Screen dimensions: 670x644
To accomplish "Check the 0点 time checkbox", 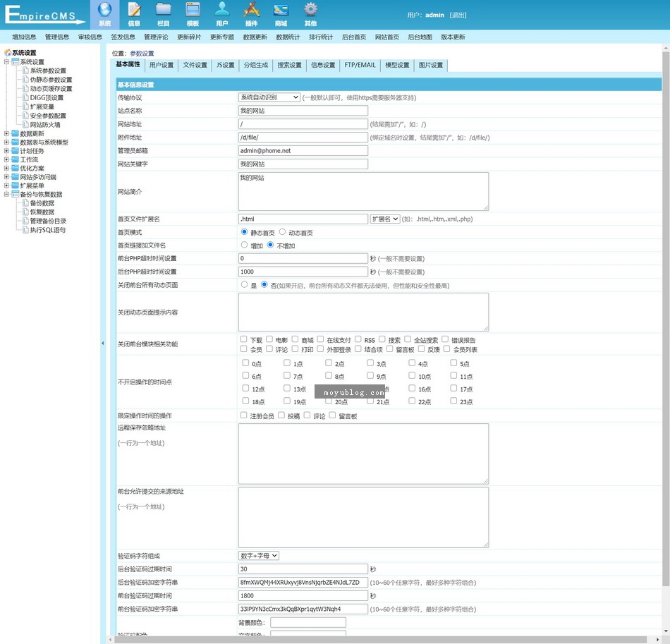I will (x=245, y=363).
